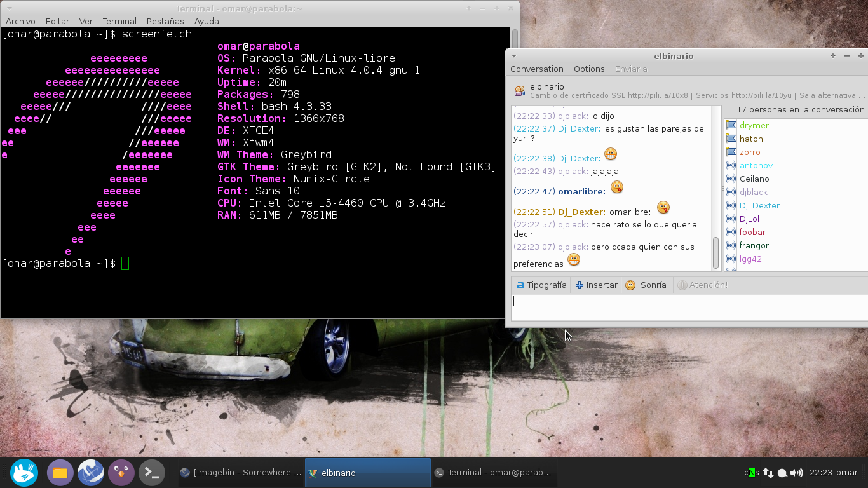
Task: Select user Dj_Dexter in participant list
Action: click(759, 205)
